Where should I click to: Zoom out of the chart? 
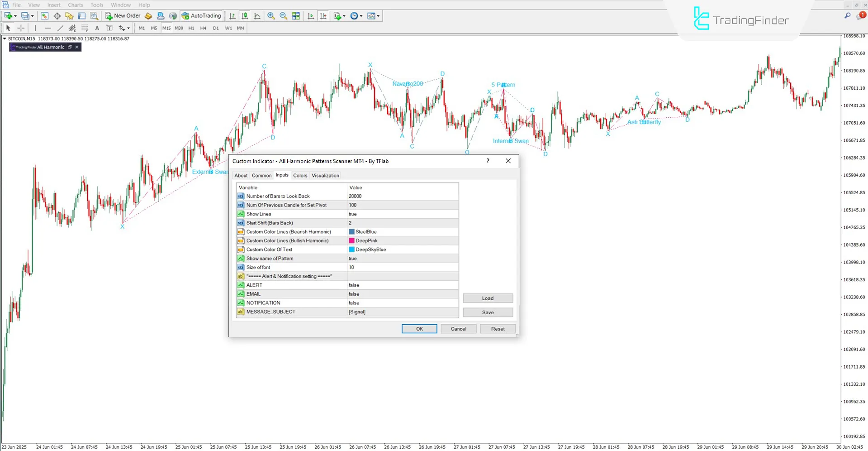click(284, 15)
